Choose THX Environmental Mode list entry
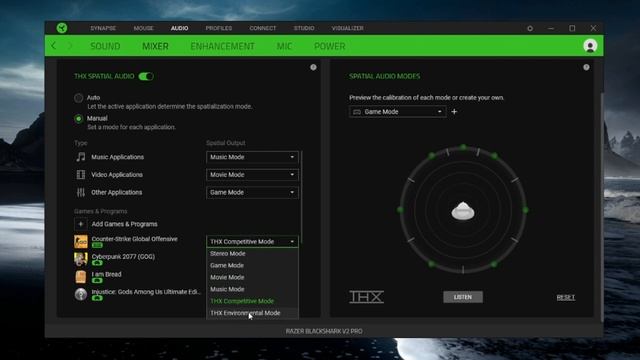The height and width of the screenshot is (360, 640). [252, 313]
